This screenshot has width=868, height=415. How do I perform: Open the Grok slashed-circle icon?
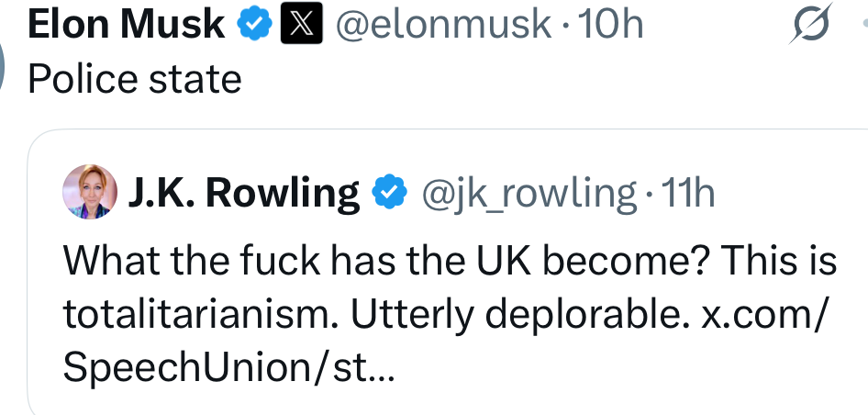click(x=810, y=26)
